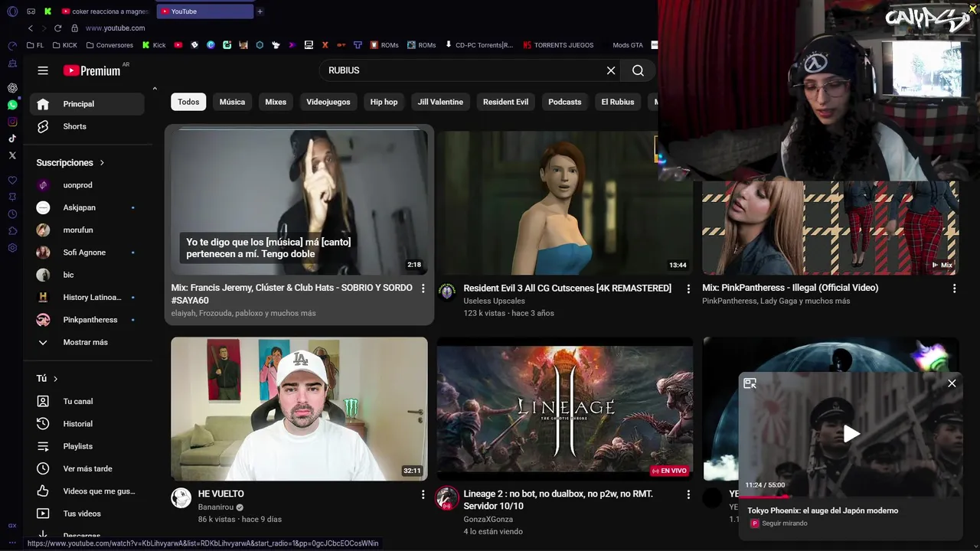Open options for Resident Evil 3 video

click(688, 289)
